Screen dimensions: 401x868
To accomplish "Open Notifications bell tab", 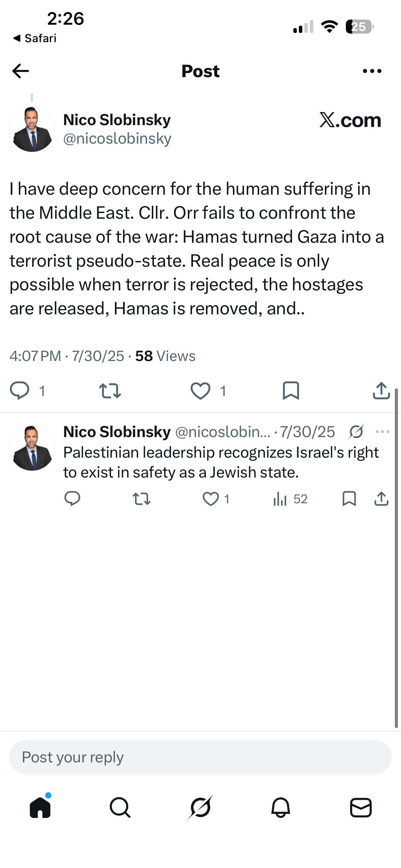I will (281, 807).
